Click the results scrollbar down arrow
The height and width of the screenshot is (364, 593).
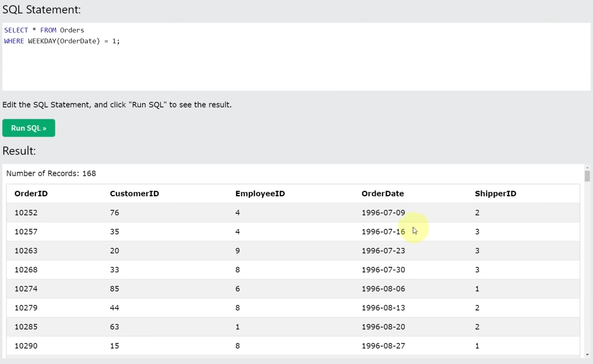click(x=587, y=355)
